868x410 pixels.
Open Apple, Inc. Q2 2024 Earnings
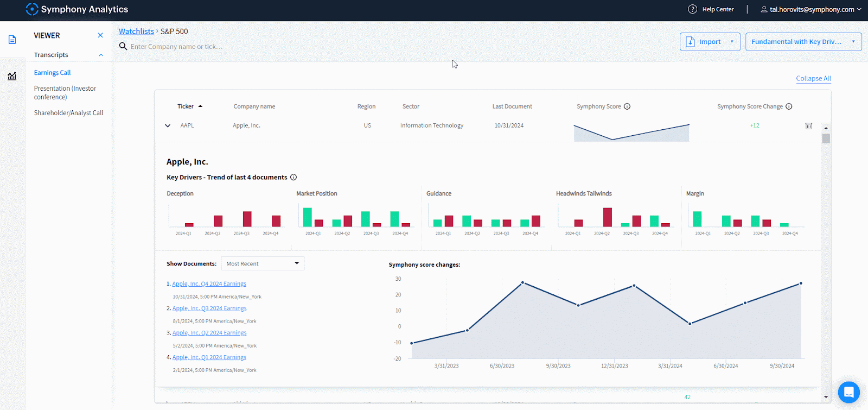tap(209, 333)
